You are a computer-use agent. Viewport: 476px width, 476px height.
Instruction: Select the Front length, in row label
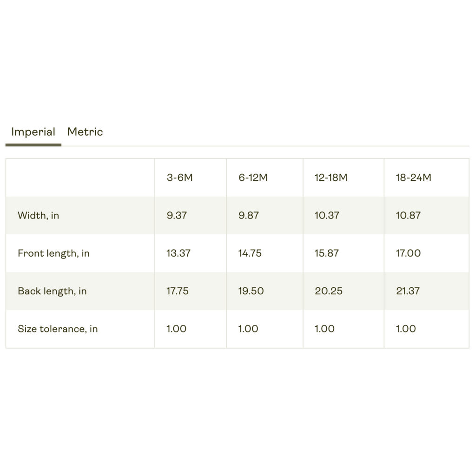click(x=54, y=253)
